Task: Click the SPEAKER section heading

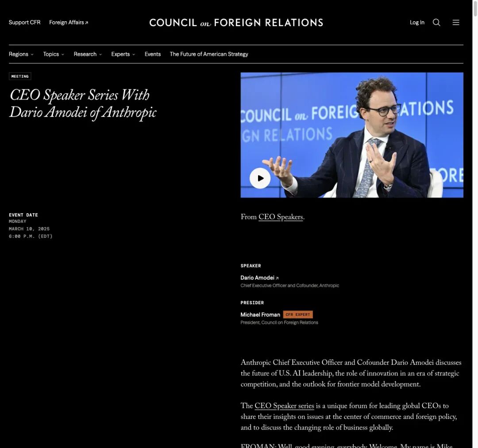Action: [x=251, y=266]
